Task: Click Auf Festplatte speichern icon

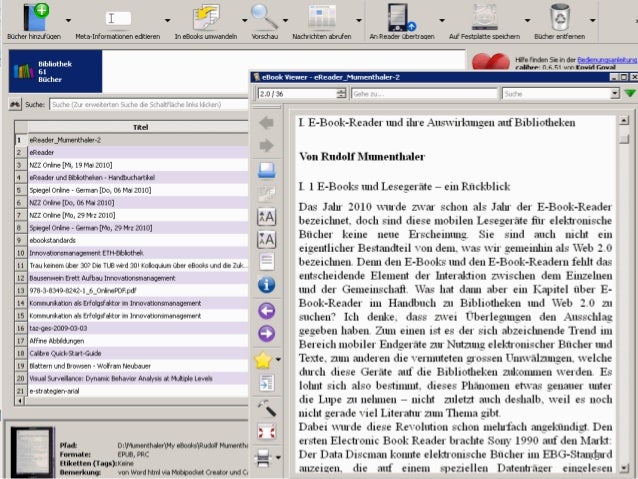Action: (485, 17)
